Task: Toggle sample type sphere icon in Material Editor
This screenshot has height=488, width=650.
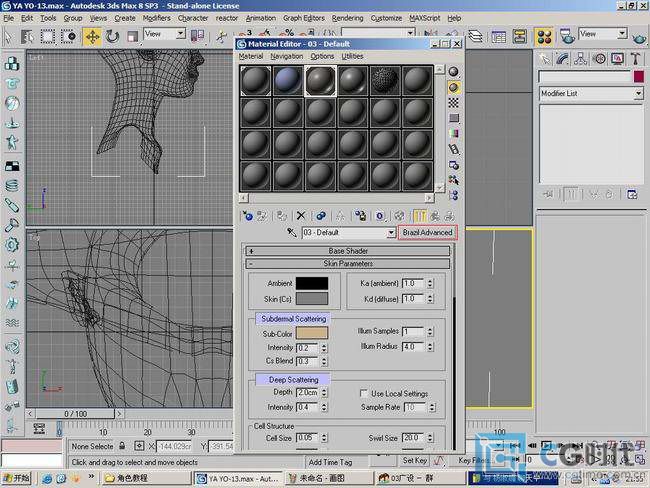Action: click(454, 72)
